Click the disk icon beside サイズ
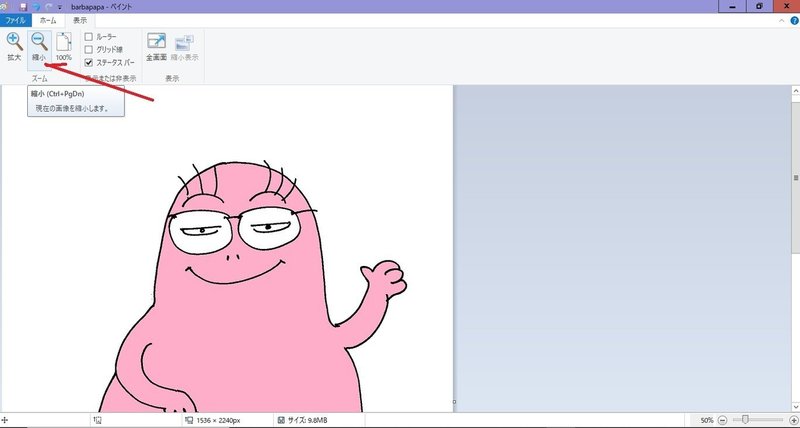Screen dimensions: 800x428 pos(281,421)
